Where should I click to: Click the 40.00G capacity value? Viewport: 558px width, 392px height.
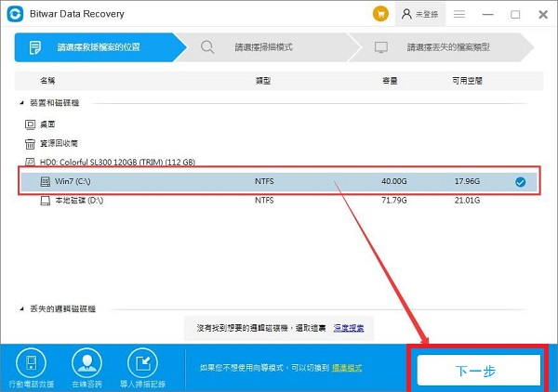(394, 181)
